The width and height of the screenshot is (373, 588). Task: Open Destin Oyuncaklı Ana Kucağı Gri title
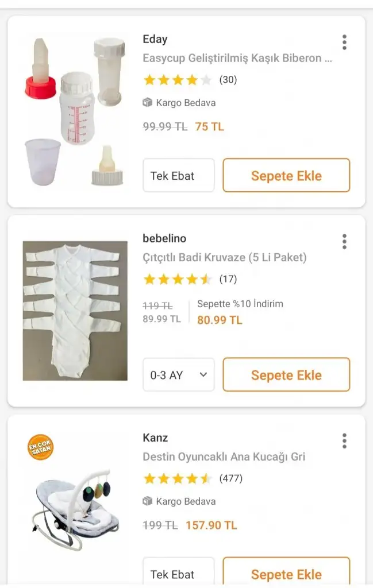[x=224, y=457]
